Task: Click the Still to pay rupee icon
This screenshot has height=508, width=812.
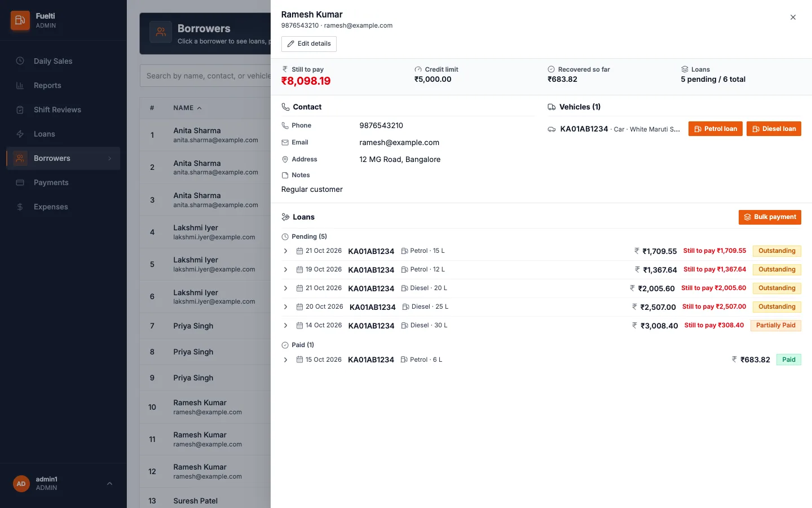Action: [285, 69]
